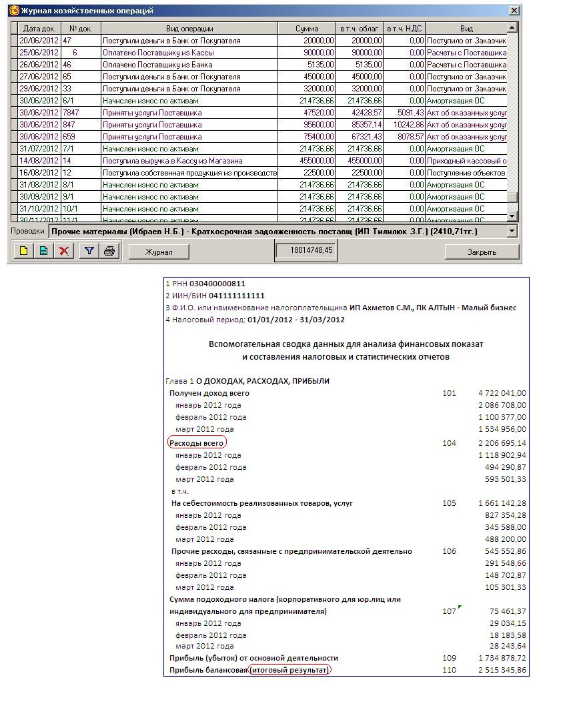Click the VAT amount 10242,86
The image size is (573, 728).
[x=404, y=125]
